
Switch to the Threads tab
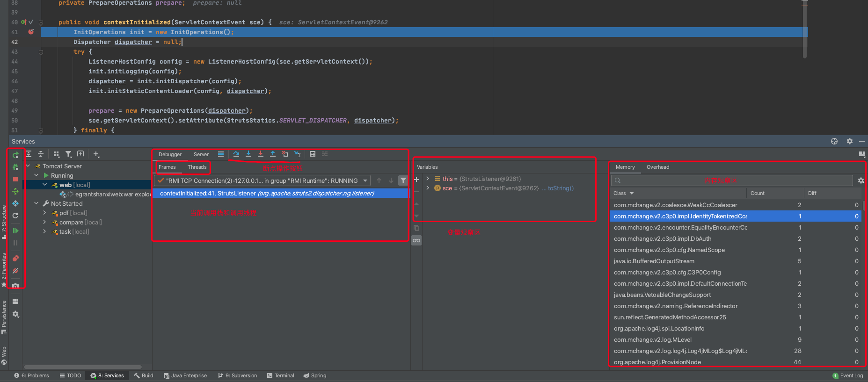click(x=197, y=167)
